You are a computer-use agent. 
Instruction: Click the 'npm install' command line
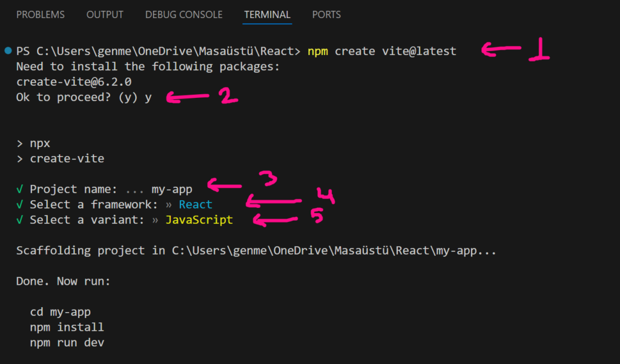click(x=67, y=328)
